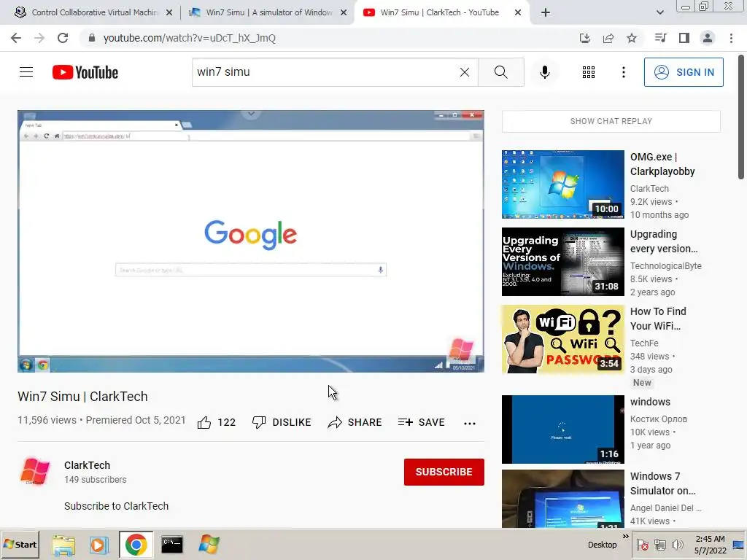747x560 pixels.
Task: Switch to Win7 Simu simulator tab
Action: tap(269, 12)
